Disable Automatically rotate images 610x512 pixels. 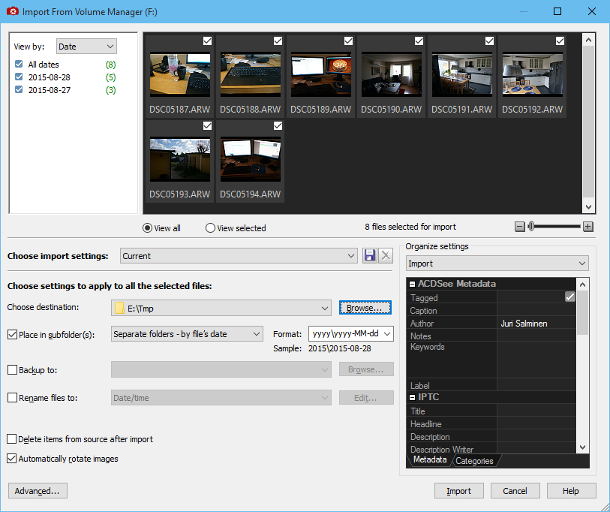[12, 459]
